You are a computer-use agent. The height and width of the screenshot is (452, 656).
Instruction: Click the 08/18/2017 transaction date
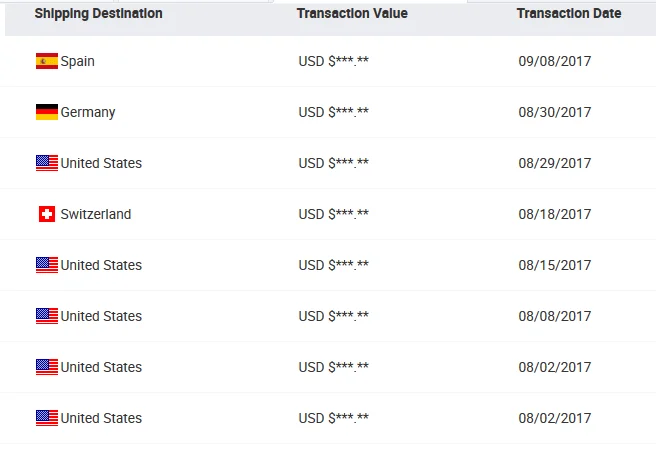click(555, 214)
